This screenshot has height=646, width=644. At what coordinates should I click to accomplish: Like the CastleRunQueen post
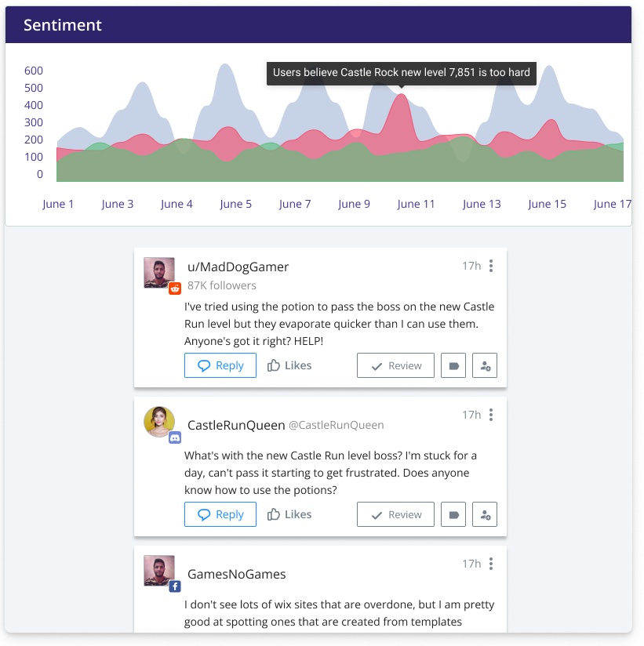coord(289,514)
